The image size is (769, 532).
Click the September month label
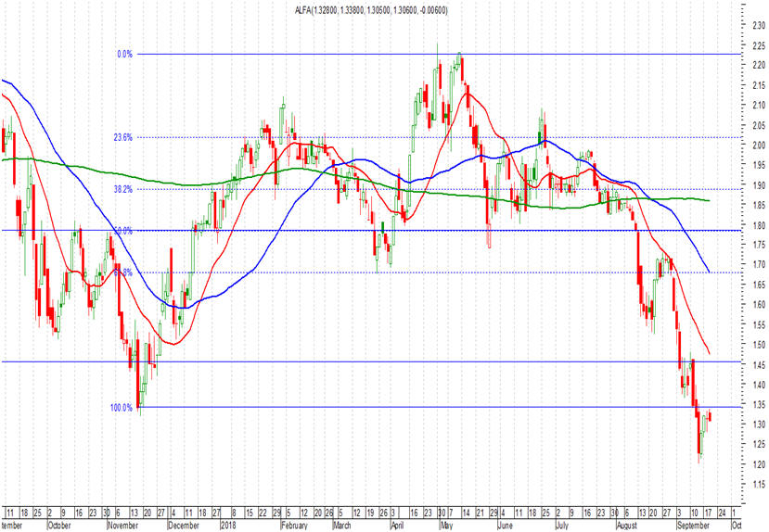(693, 526)
